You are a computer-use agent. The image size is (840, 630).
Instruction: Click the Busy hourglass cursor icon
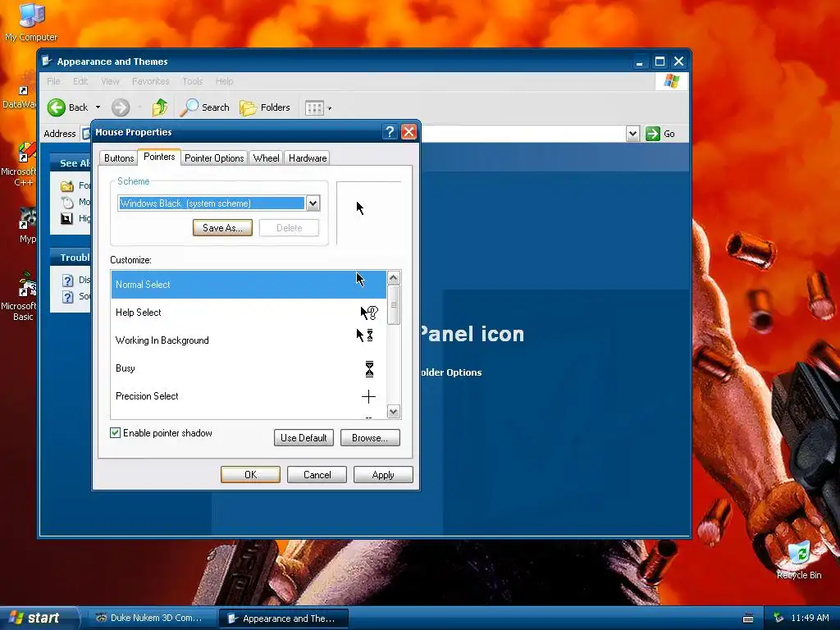[369, 369]
